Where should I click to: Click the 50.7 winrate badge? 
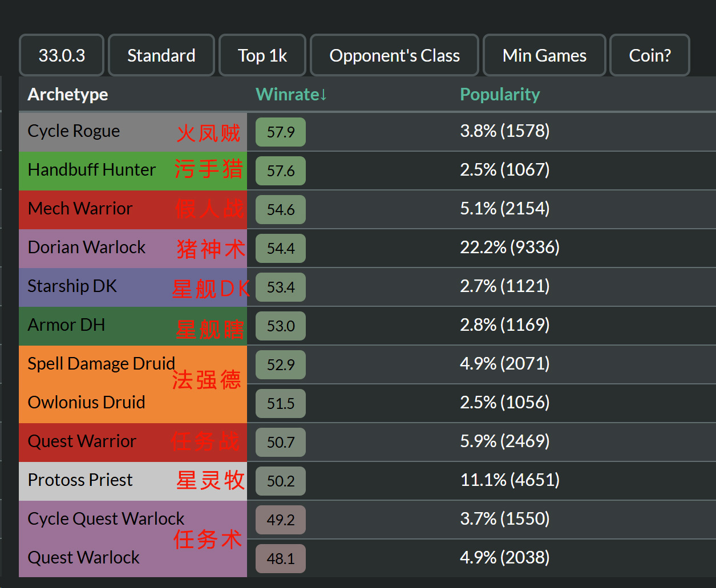point(281,443)
